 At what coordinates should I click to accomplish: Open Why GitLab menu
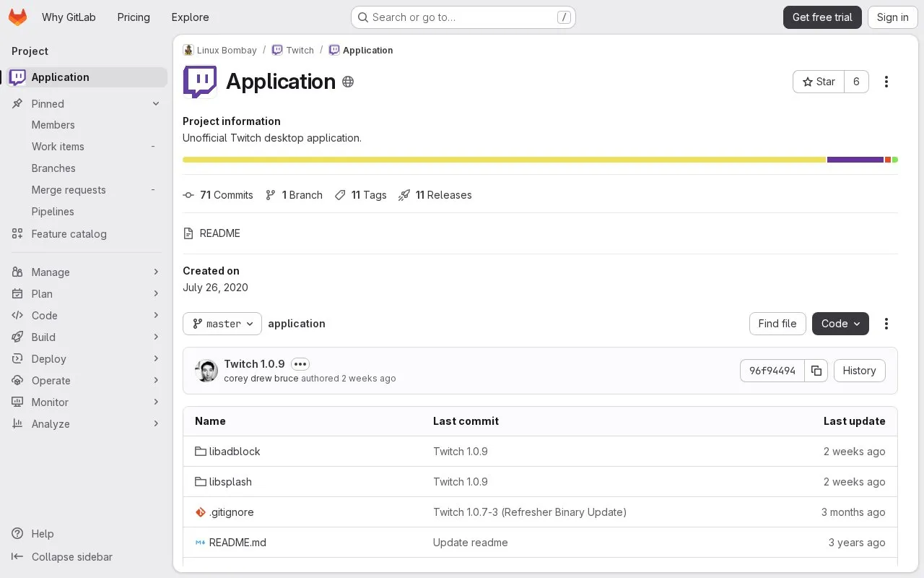[x=69, y=17]
